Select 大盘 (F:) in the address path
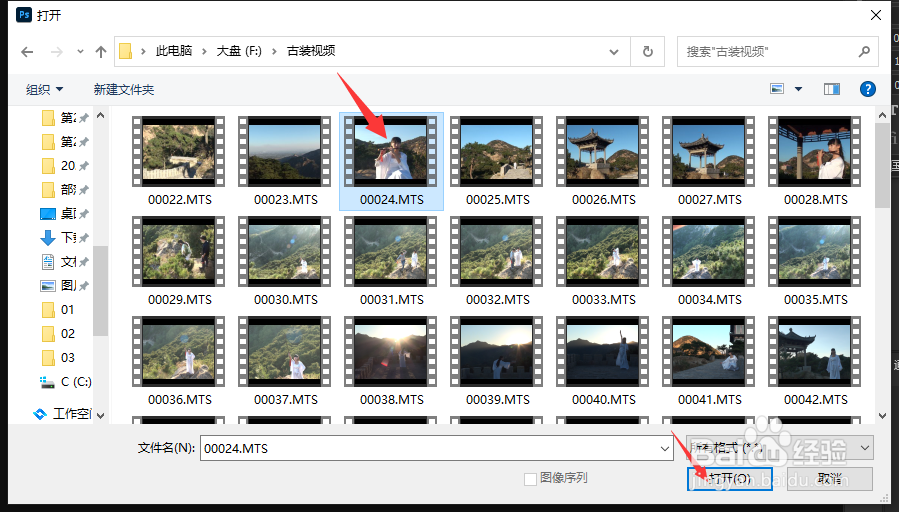The width and height of the screenshot is (899, 512). tap(239, 51)
